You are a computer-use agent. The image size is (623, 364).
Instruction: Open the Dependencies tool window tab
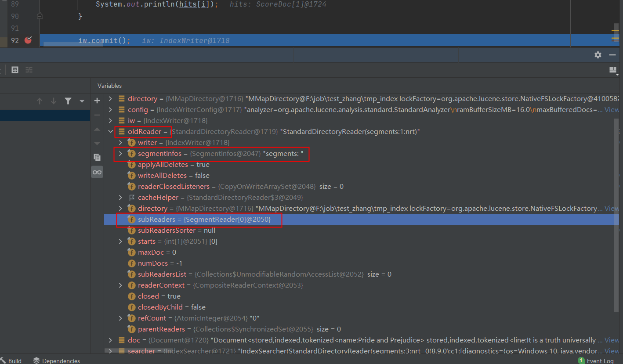coord(56,360)
